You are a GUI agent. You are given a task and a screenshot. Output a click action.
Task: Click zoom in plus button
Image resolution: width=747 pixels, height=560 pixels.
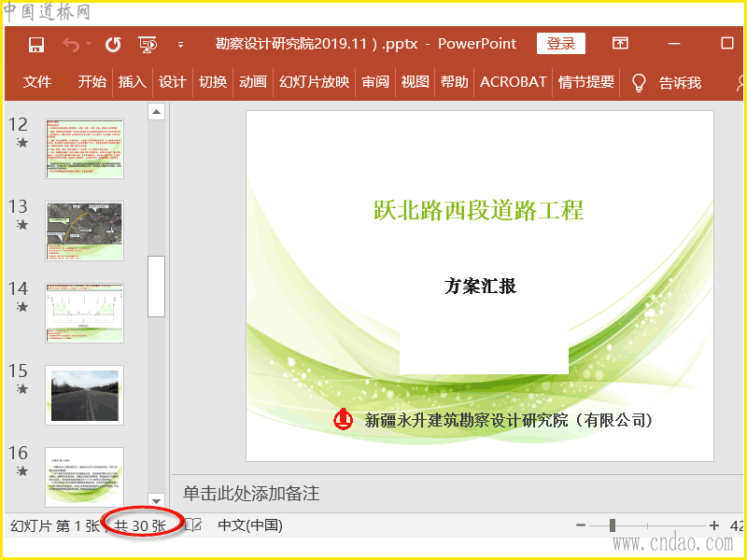coord(713,525)
